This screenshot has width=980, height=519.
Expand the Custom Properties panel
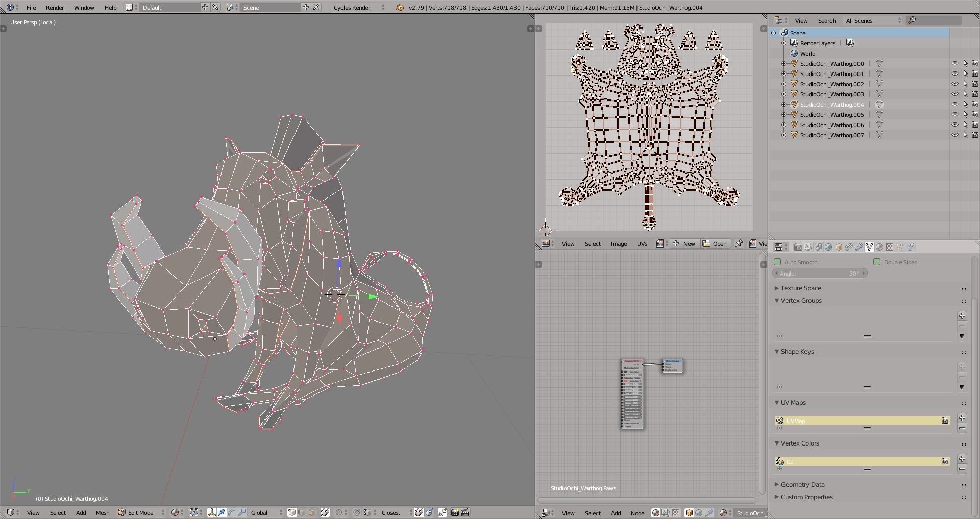[x=777, y=497]
